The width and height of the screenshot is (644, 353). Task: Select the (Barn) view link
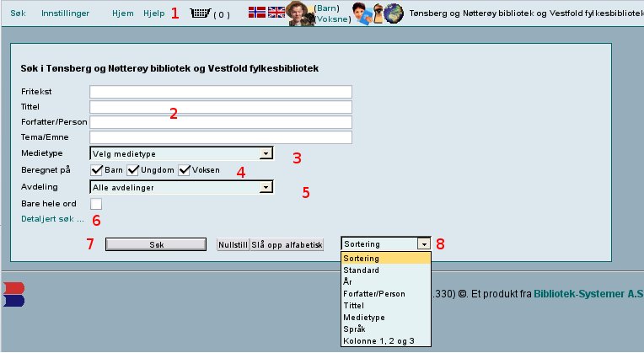point(327,8)
